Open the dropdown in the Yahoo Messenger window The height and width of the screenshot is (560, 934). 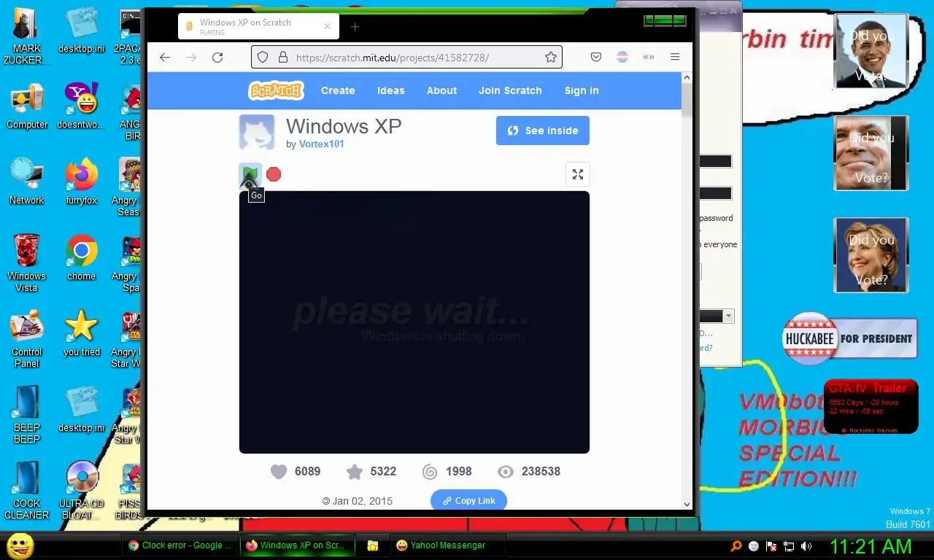[x=728, y=316]
